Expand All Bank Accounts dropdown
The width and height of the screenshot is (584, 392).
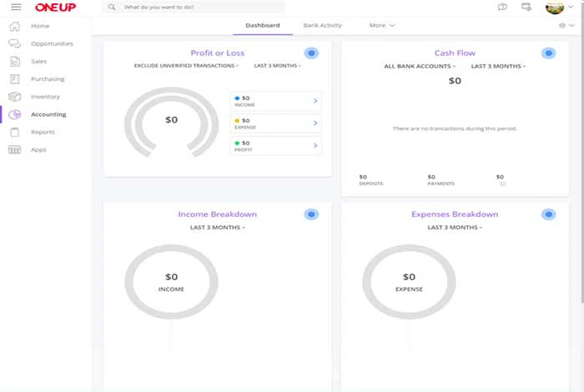coord(420,66)
